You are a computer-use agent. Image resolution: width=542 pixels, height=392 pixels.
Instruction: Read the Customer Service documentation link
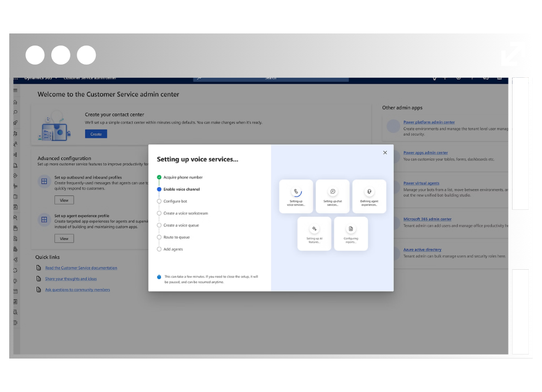(81, 268)
